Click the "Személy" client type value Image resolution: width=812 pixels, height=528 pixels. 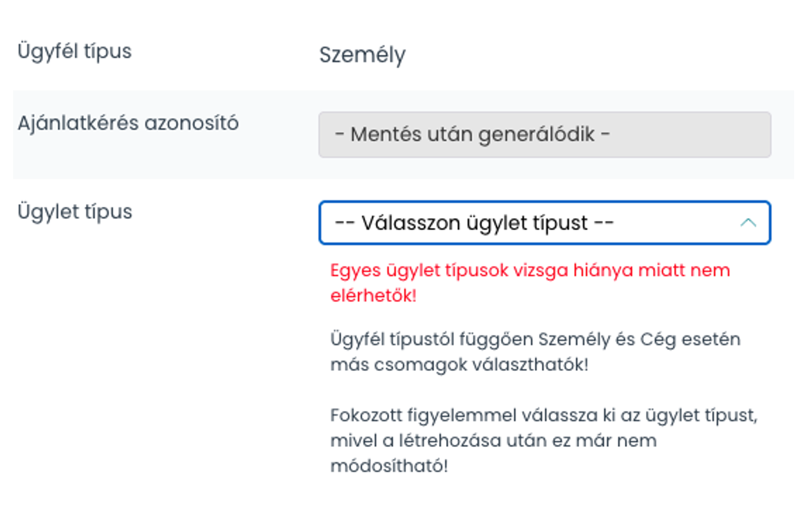point(362,55)
